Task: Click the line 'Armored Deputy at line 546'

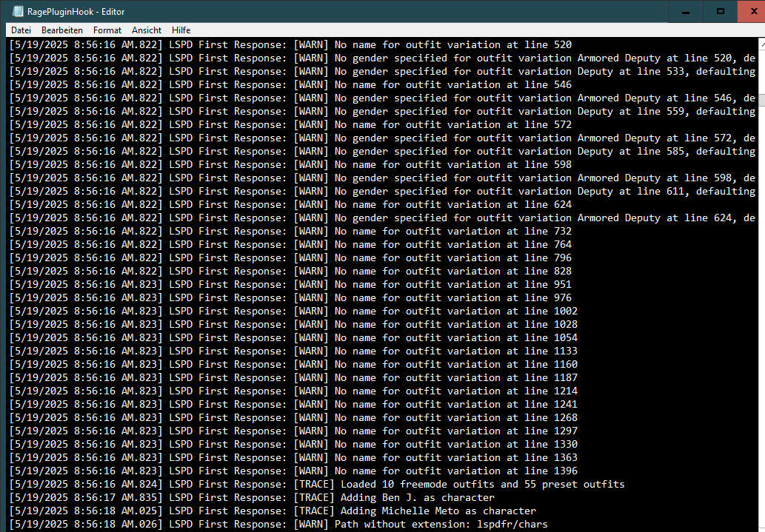Action: [382, 98]
